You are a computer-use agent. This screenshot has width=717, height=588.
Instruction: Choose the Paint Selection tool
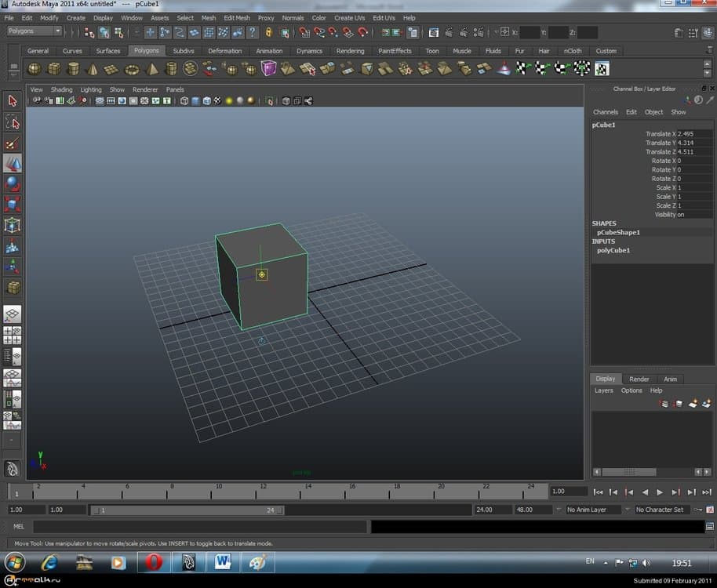[x=13, y=143]
